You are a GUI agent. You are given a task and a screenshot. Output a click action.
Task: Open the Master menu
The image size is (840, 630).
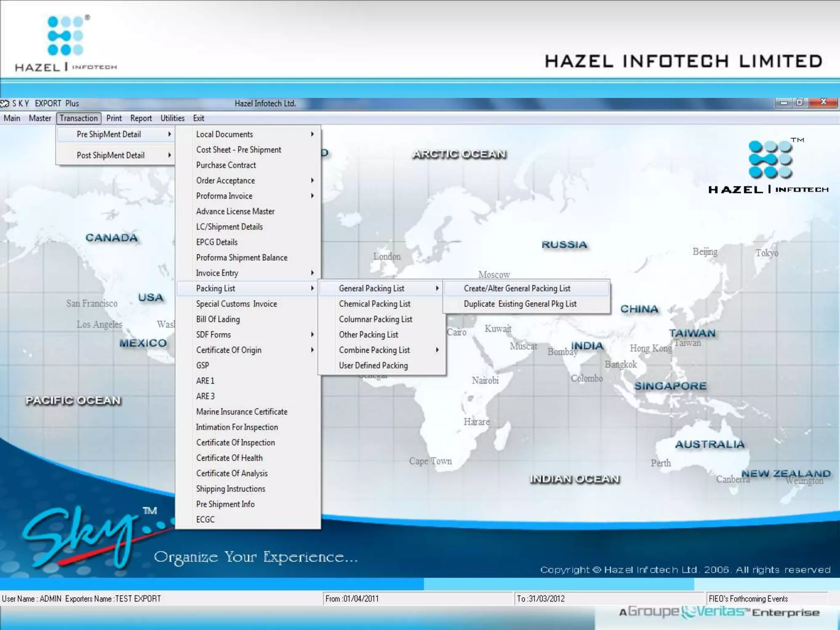click(x=40, y=118)
